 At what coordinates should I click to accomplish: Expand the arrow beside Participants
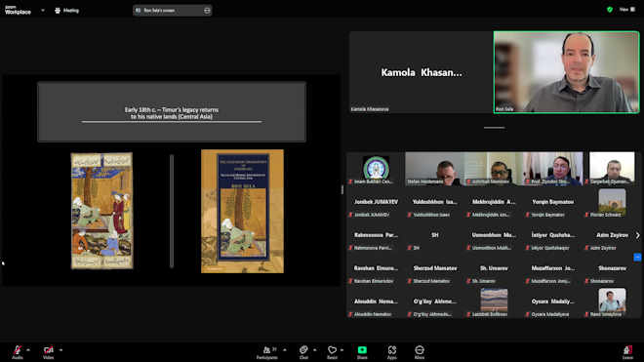coord(285,350)
